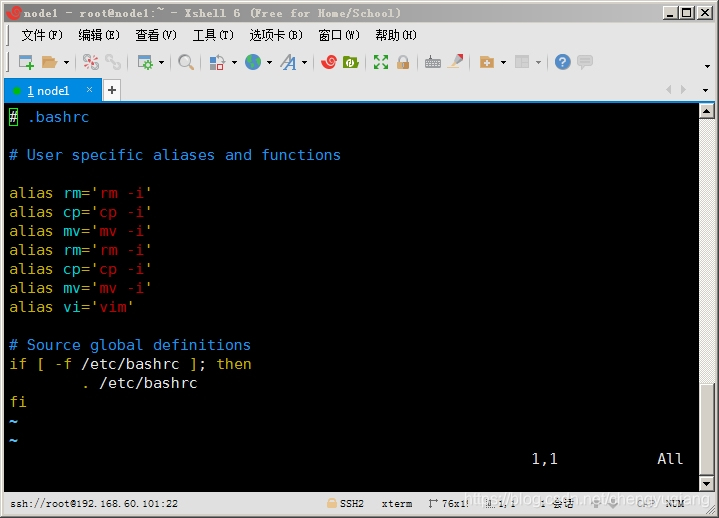This screenshot has height=518, width=719.
Task: Expand the Layout dropdown arrow
Action: [538, 62]
